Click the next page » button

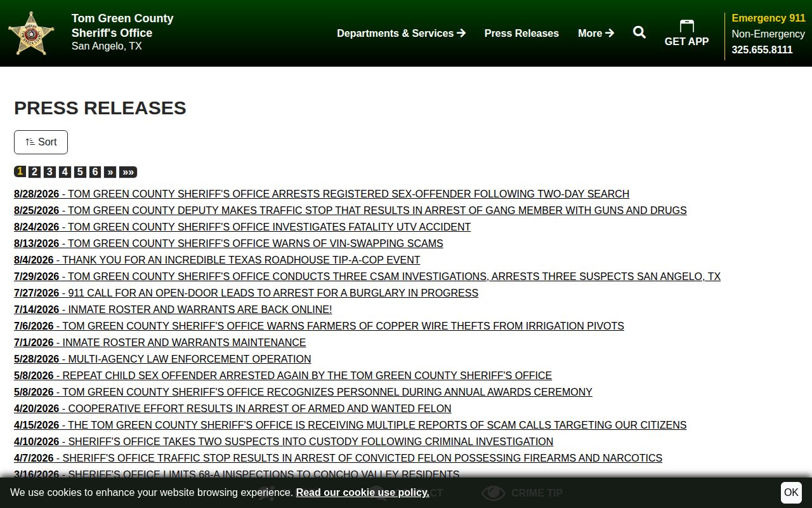pos(110,172)
